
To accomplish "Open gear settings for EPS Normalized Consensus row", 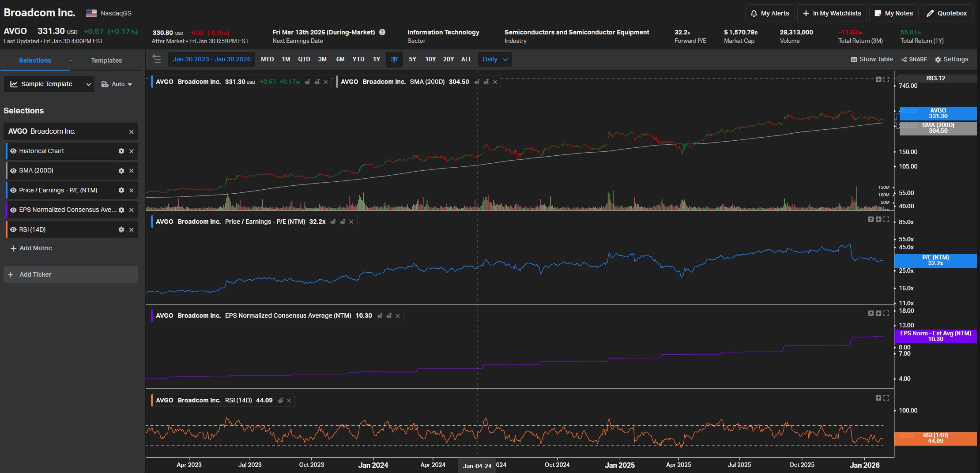I will tap(121, 210).
